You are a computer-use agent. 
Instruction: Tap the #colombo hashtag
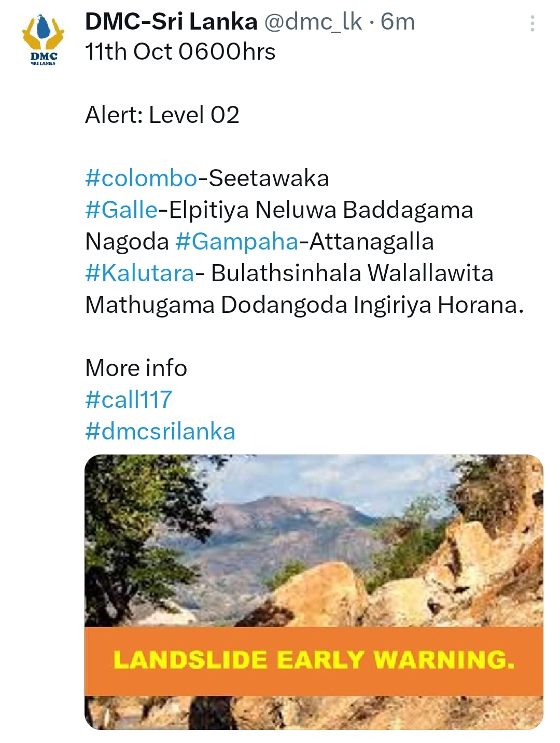point(141,178)
